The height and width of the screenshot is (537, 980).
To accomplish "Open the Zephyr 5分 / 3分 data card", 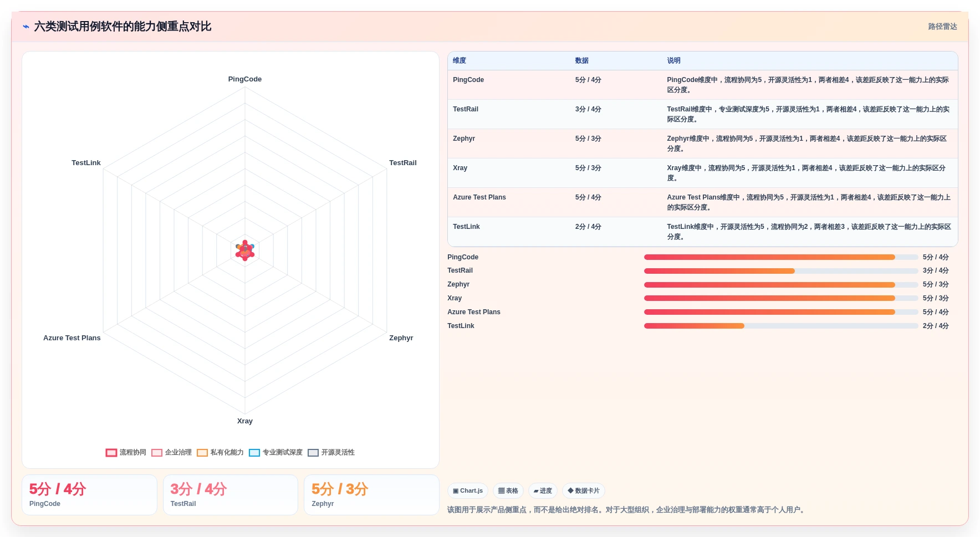I will tap(371, 495).
